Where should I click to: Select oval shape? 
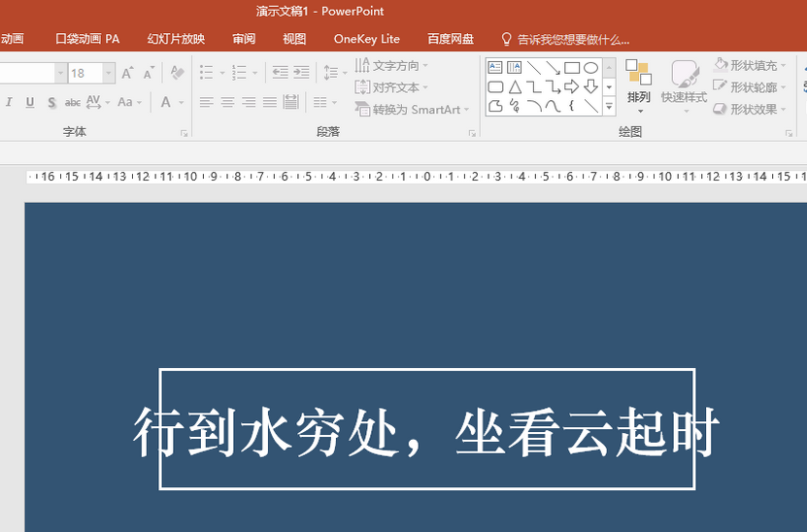coord(590,67)
